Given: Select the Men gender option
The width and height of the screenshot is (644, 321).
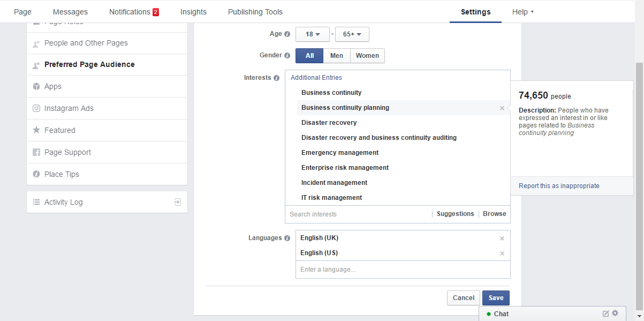Looking at the screenshot, I should 336,55.
